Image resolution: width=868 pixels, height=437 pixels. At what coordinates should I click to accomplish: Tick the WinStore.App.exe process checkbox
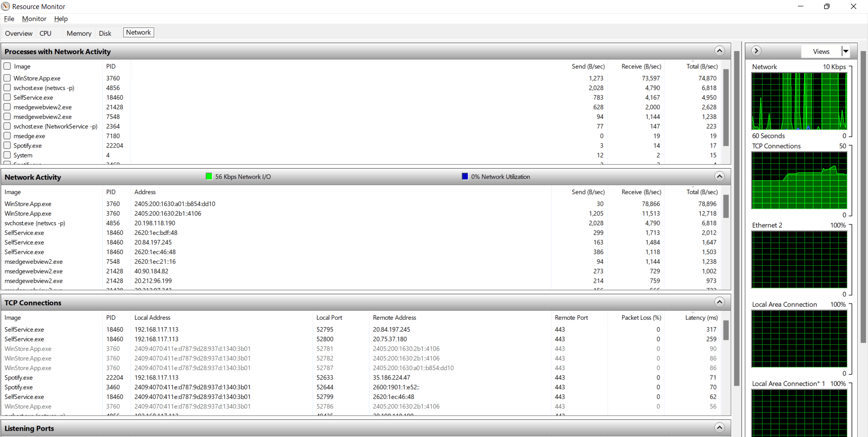[x=7, y=78]
